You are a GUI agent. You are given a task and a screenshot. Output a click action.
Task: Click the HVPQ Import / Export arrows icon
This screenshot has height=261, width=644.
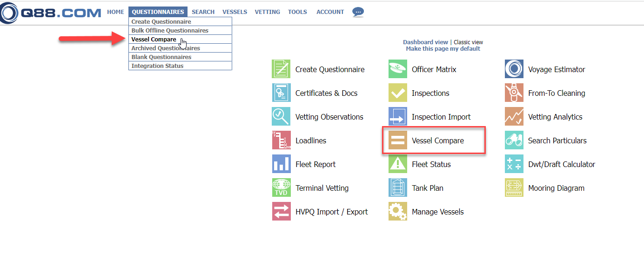pos(281,211)
